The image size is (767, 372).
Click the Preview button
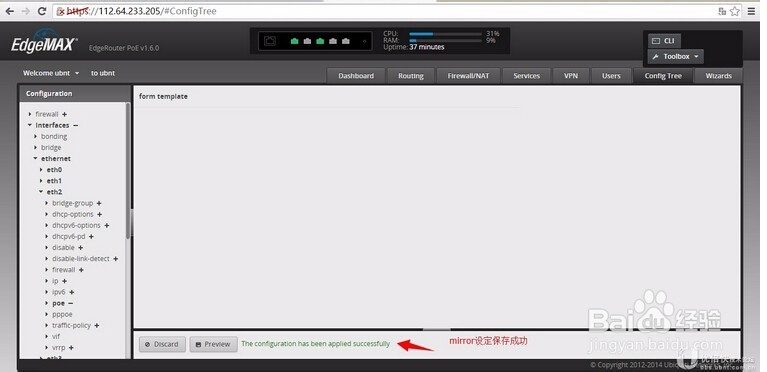click(x=213, y=344)
